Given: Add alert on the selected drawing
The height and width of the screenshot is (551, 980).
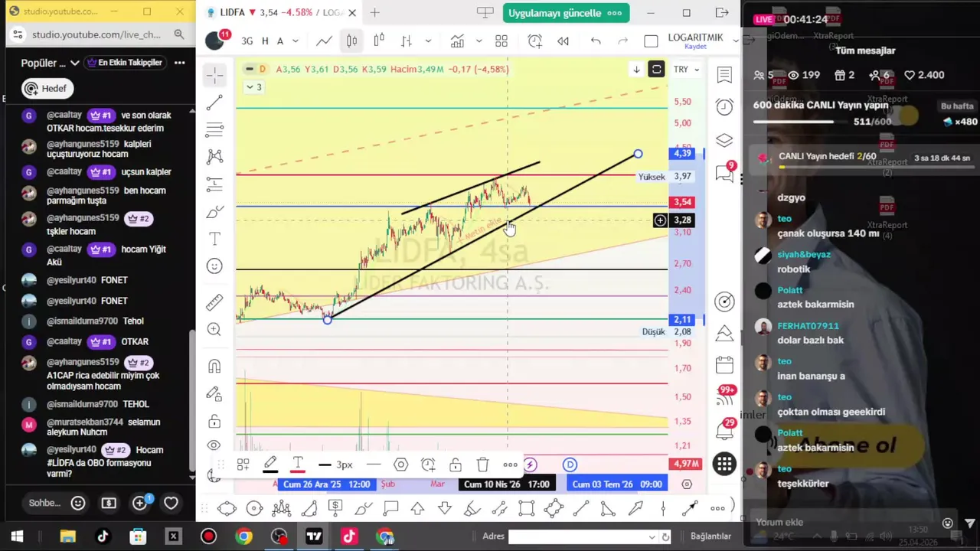Looking at the screenshot, I should pyautogui.click(x=428, y=465).
